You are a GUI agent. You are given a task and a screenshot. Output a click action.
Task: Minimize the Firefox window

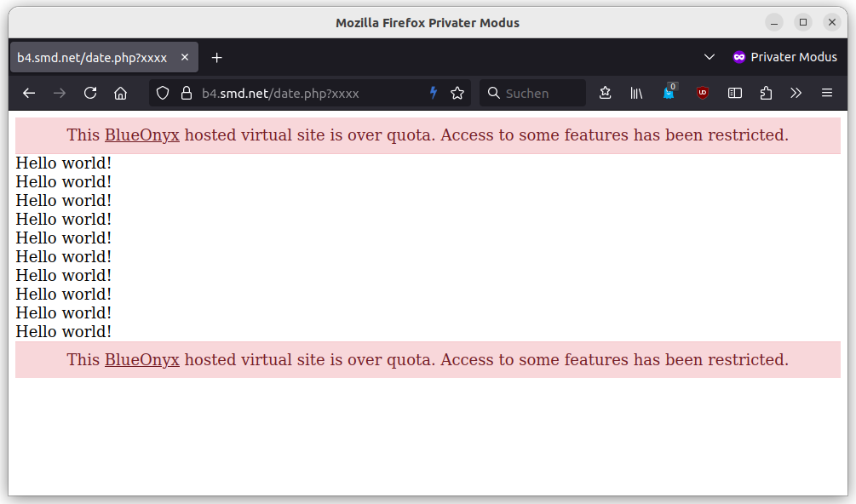click(x=774, y=22)
